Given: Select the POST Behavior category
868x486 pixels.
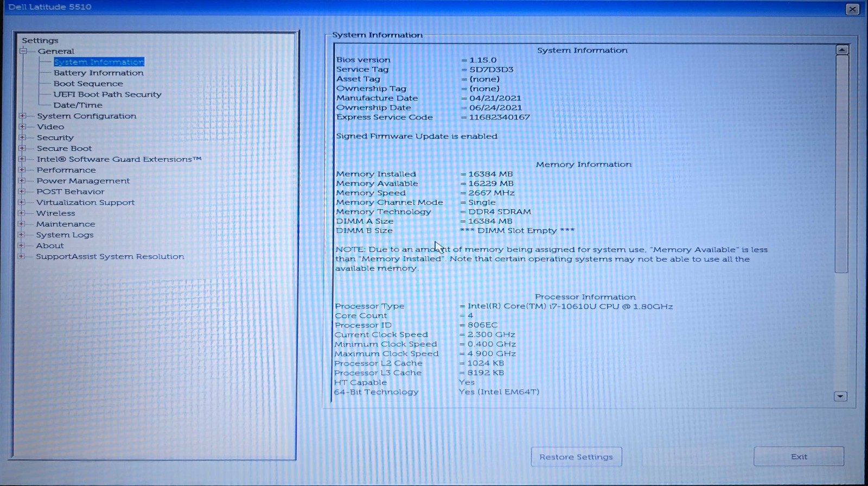Looking at the screenshot, I should pyautogui.click(x=71, y=192).
